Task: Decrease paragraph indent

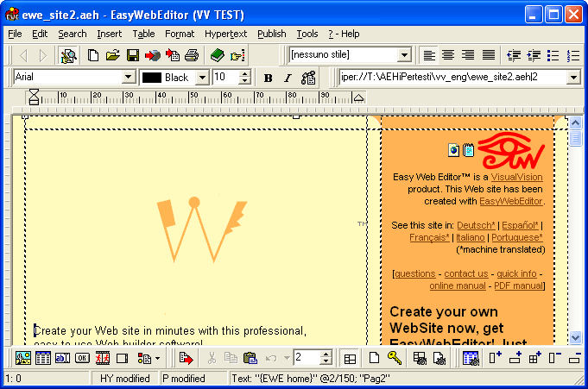Action: point(514,55)
